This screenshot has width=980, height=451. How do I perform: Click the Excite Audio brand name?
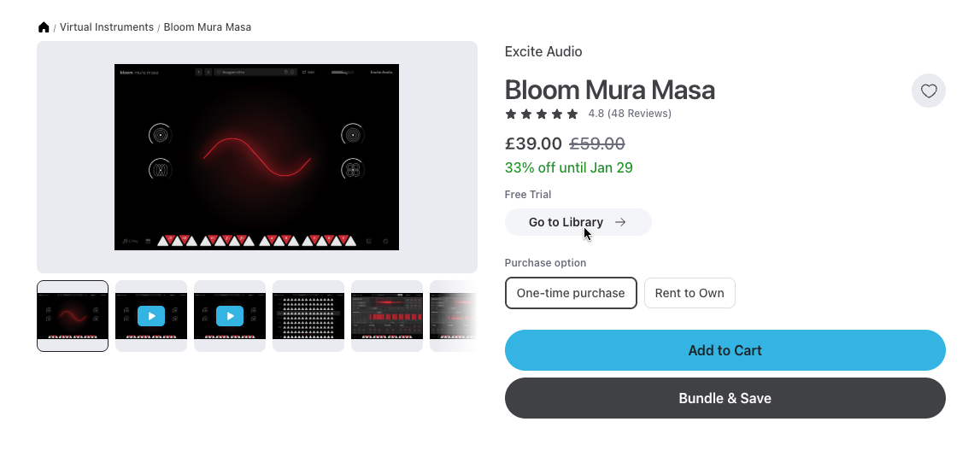[543, 51]
